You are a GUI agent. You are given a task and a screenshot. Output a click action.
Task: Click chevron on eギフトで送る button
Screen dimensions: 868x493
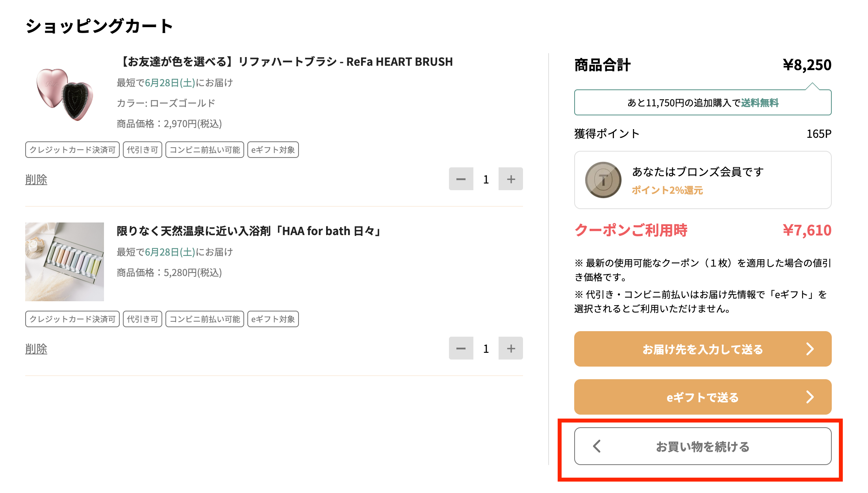tap(810, 397)
